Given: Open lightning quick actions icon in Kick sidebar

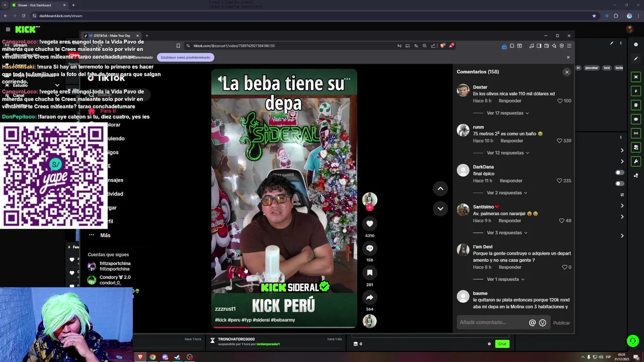Looking at the screenshot, I should tap(636, 91).
